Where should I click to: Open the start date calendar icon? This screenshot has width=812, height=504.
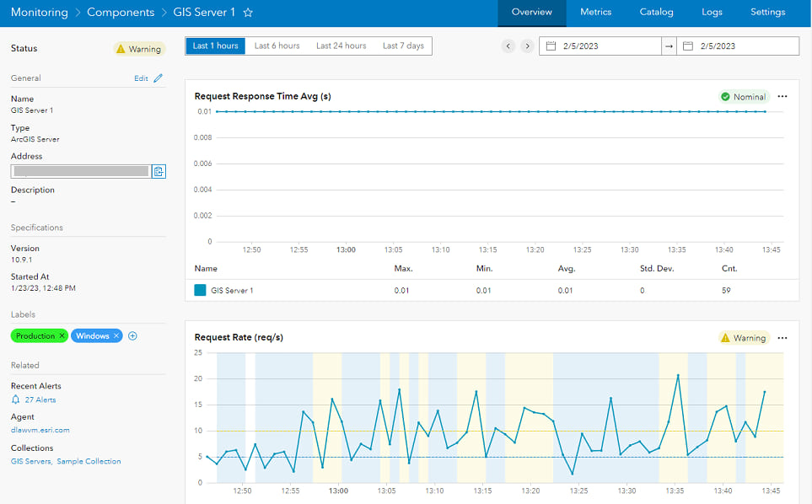pos(551,46)
